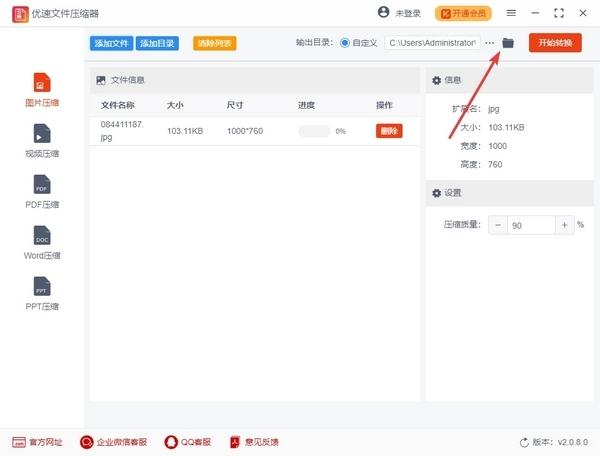Delete 084411187.jpg with 删除 button
The height and width of the screenshot is (456, 600).
click(x=389, y=131)
